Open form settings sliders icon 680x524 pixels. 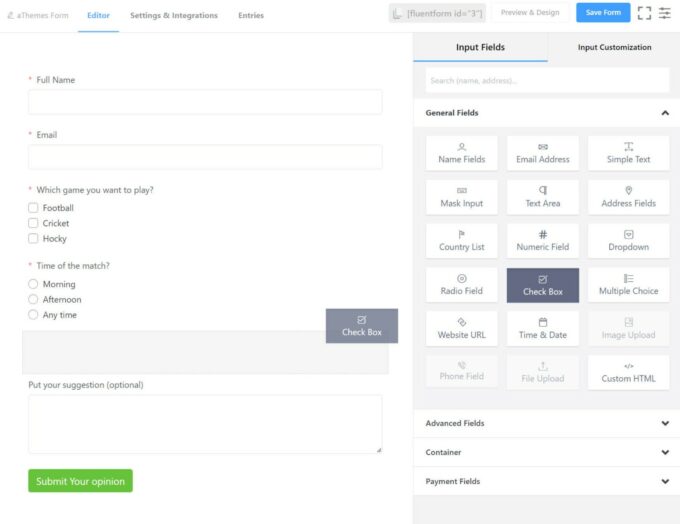[x=664, y=13]
